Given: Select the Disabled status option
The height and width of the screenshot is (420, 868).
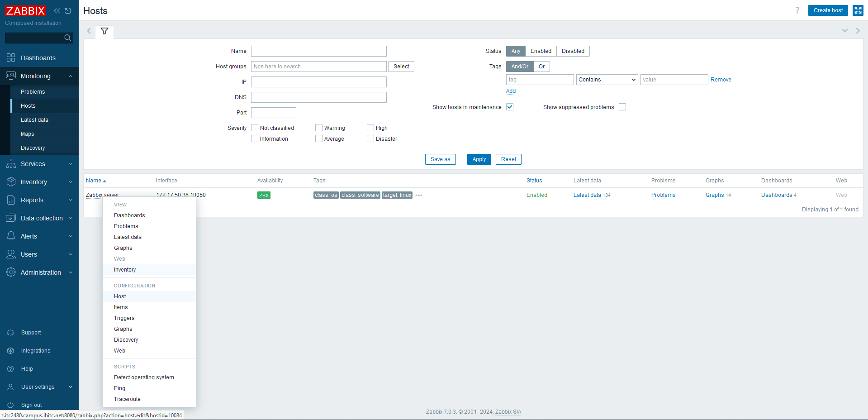Looking at the screenshot, I should tap(573, 51).
